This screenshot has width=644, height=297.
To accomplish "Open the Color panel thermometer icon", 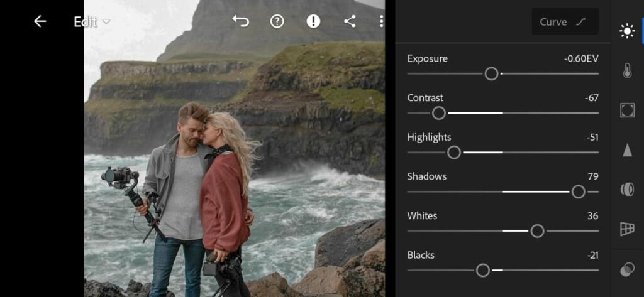I will point(627,70).
